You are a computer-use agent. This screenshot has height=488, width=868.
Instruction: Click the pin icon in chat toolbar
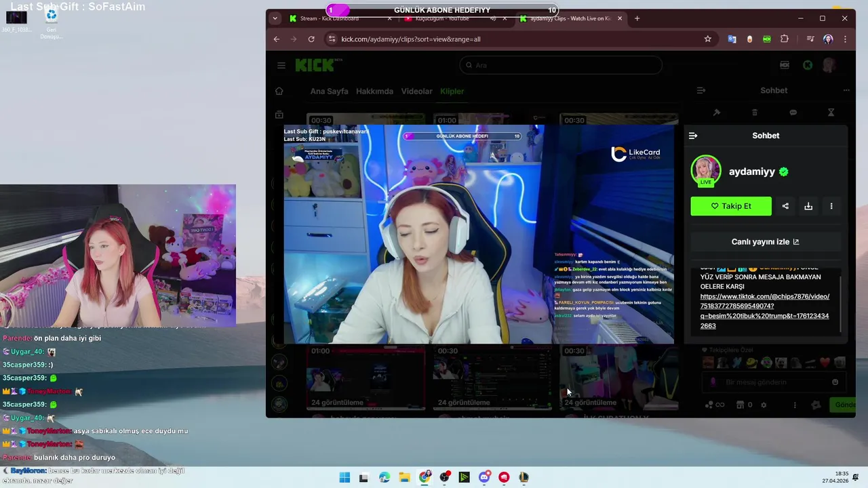[717, 113]
